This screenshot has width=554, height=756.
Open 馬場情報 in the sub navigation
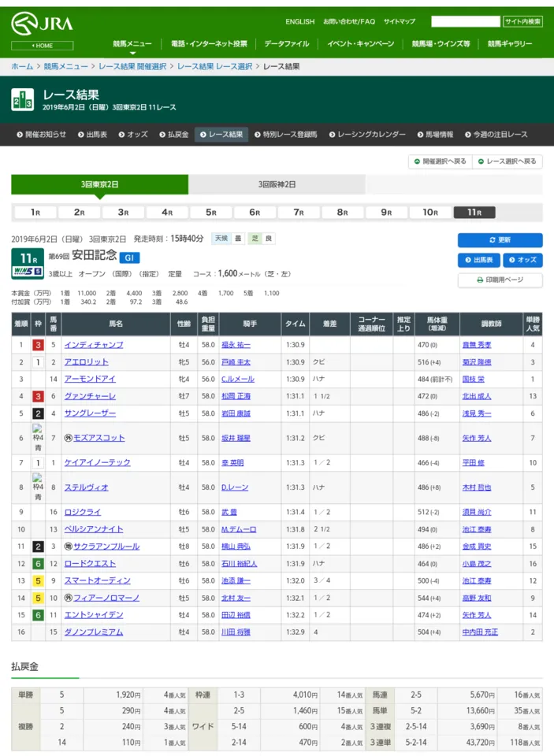pyautogui.click(x=435, y=135)
